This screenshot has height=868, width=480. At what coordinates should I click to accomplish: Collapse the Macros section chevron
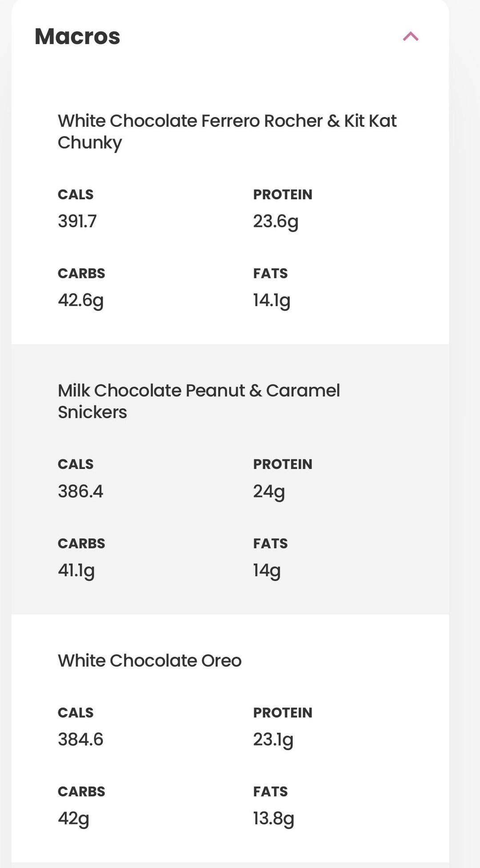click(411, 36)
